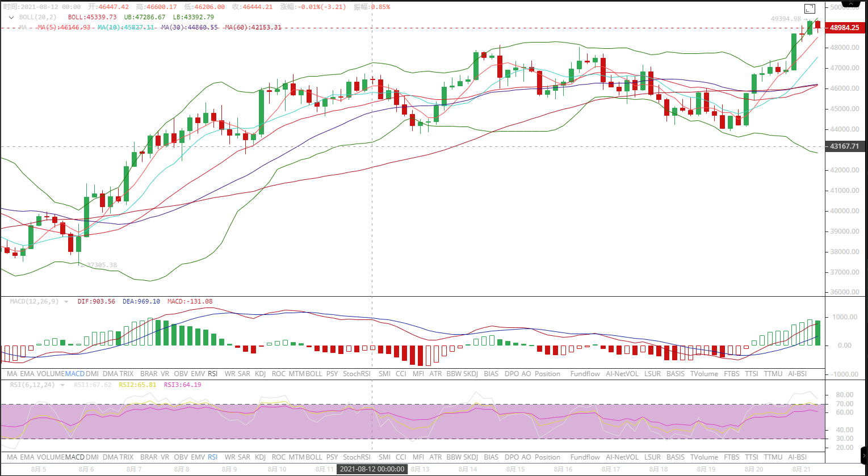Select AI-BSI in the MACD panel's indicator row
The image size is (868, 476).
pyautogui.click(x=798, y=374)
